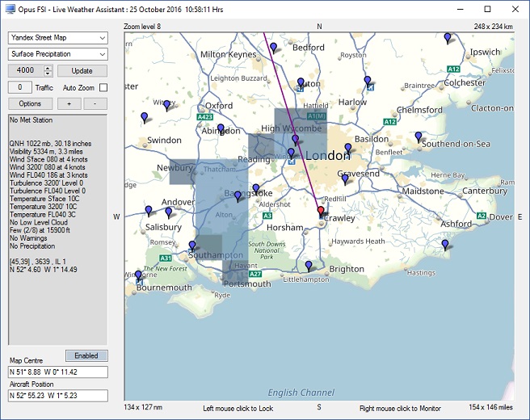Click the A27 road sign near Havant
This screenshot has height=420, width=530.
click(x=255, y=274)
